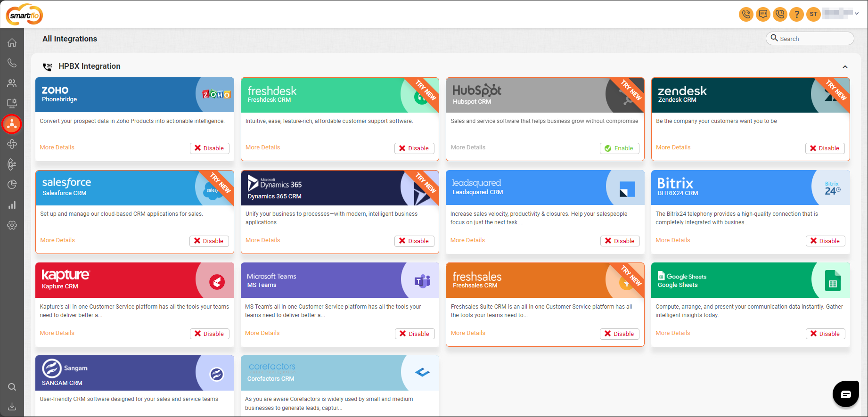
Task: Disable the MS Teams integration
Action: (x=415, y=334)
